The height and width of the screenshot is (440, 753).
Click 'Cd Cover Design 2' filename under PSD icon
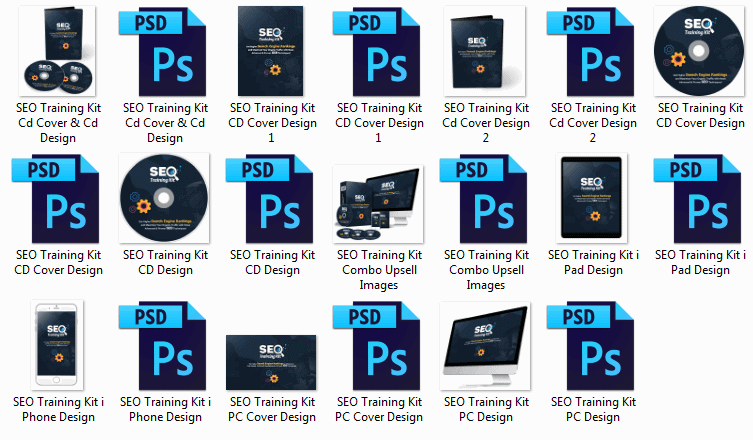click(x=593, y=123)
